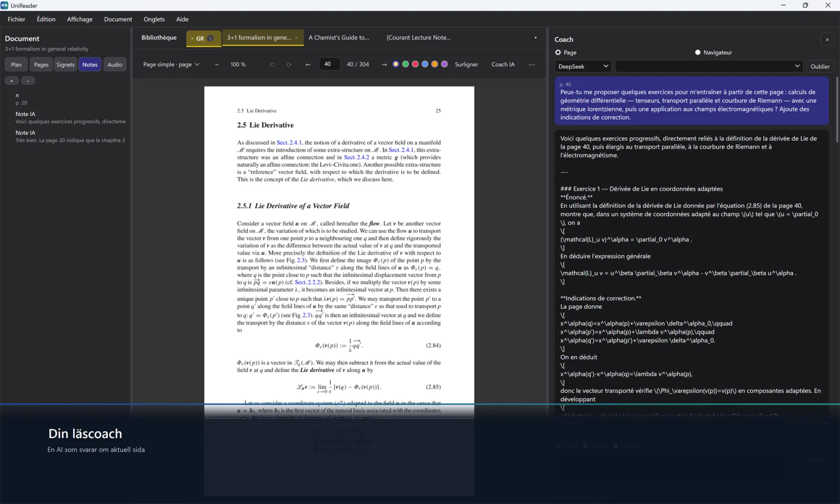
Task: Select the purple highlight color
Action: pyautogui.click(x=445, y=64)
